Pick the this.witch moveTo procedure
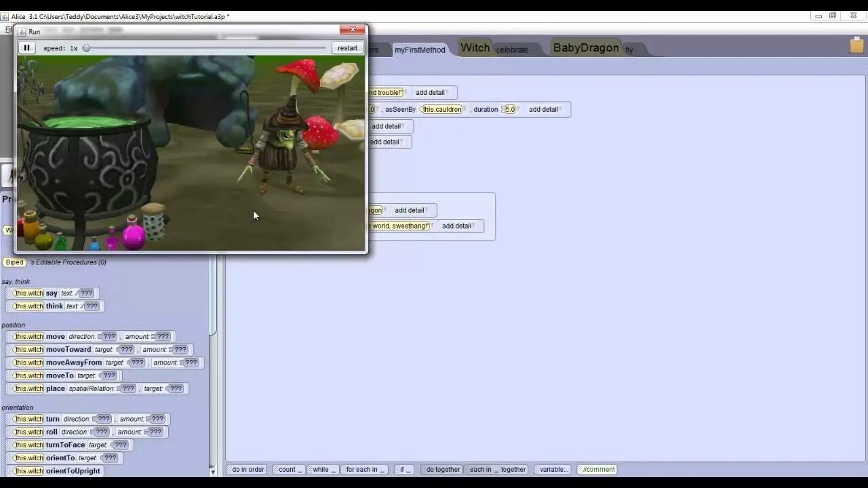Screen dimensions: 868x488 point(64,375)
